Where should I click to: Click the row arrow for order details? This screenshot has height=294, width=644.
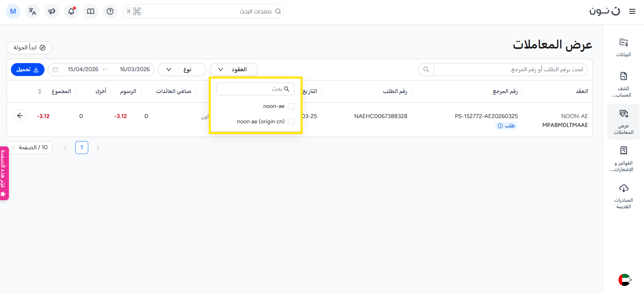click(x=20, y=116)
